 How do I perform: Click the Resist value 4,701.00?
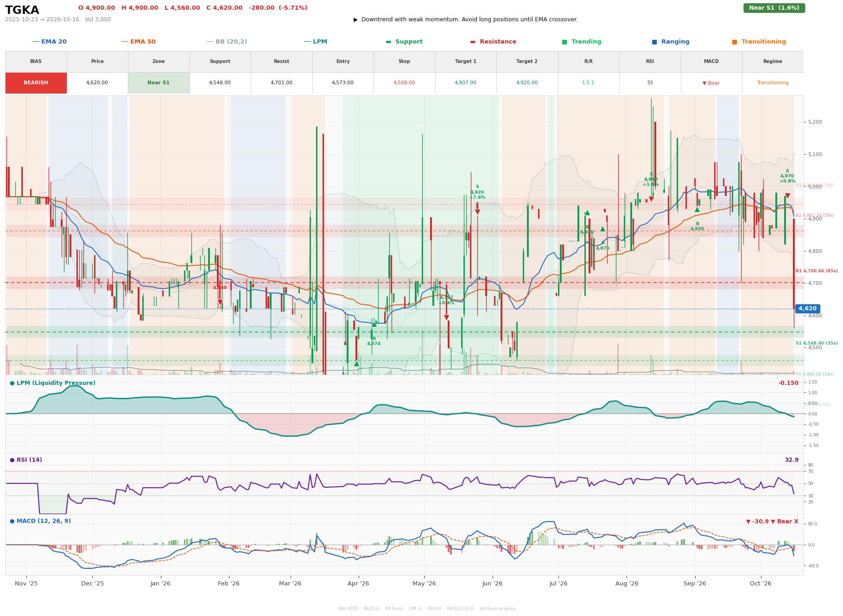[x=281, y=83]
